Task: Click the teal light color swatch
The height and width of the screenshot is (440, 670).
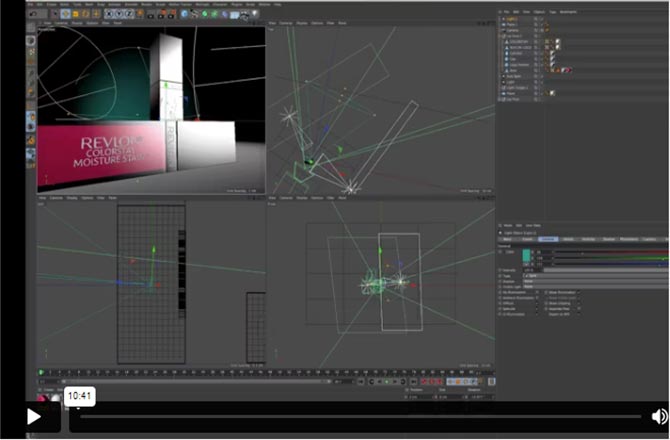Action: click(527, 255)
